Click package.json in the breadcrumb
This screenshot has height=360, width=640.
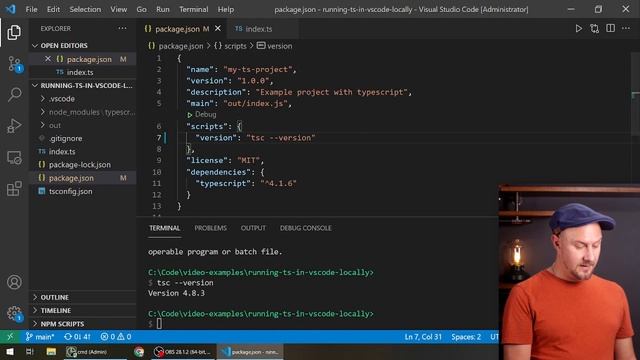[176, 46]
